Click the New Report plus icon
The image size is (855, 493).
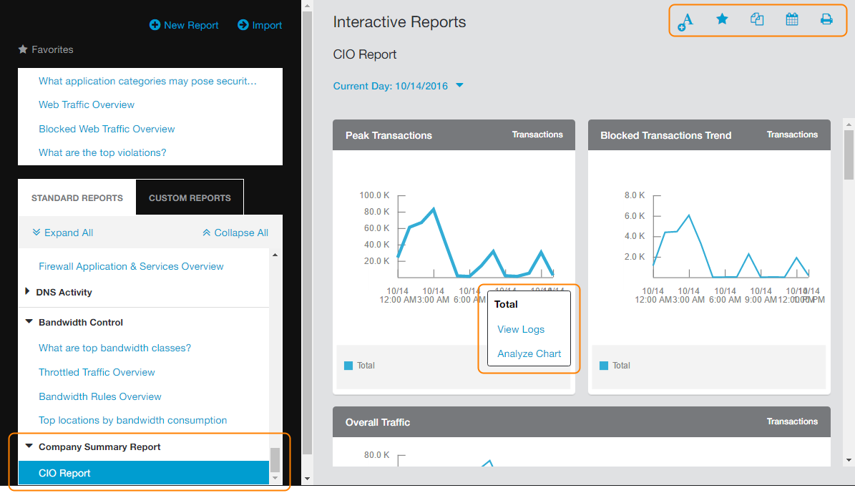155,25
